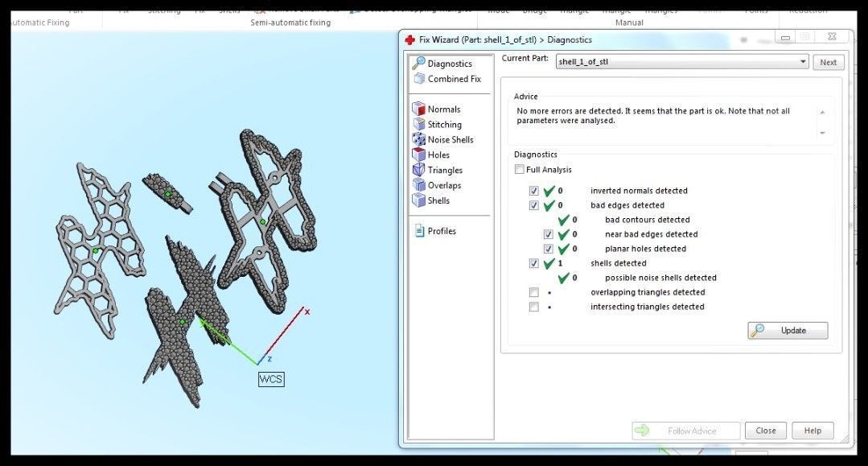The width and height of the screenshot is (868, 466).
Task: Click the WCS label in viewport
Action: pyautogui.click(x=270, y=379)
